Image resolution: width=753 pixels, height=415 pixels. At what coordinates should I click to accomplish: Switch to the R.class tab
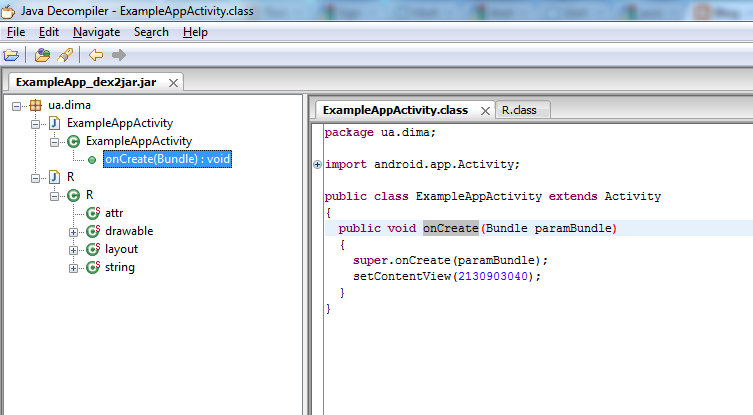tap(522, 110)
